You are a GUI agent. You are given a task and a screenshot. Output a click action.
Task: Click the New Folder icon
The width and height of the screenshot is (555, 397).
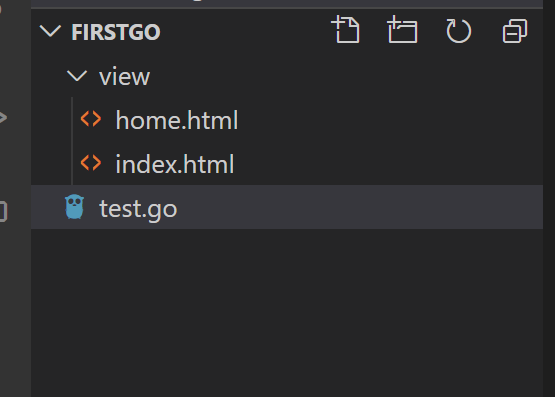click(x=402, y=30)
